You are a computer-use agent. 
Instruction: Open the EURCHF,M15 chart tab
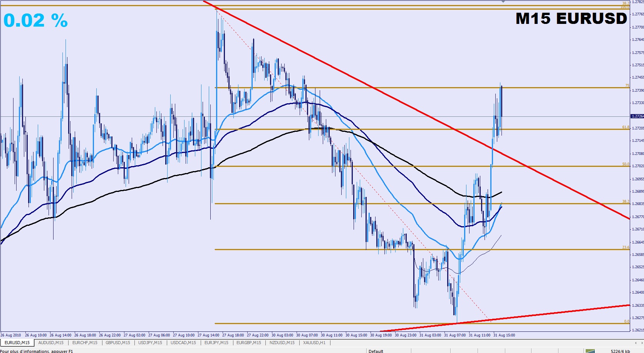point(85,343)
